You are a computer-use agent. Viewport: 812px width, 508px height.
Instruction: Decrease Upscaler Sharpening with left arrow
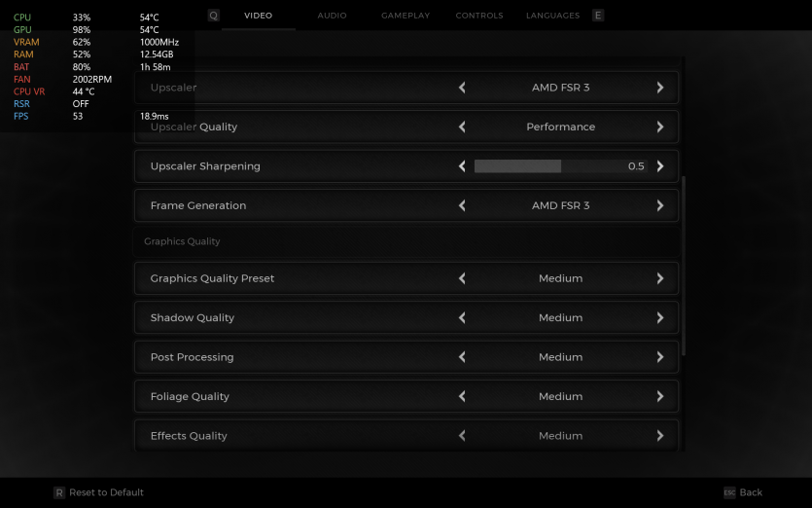pyautogui.click(x=462, y=166)
